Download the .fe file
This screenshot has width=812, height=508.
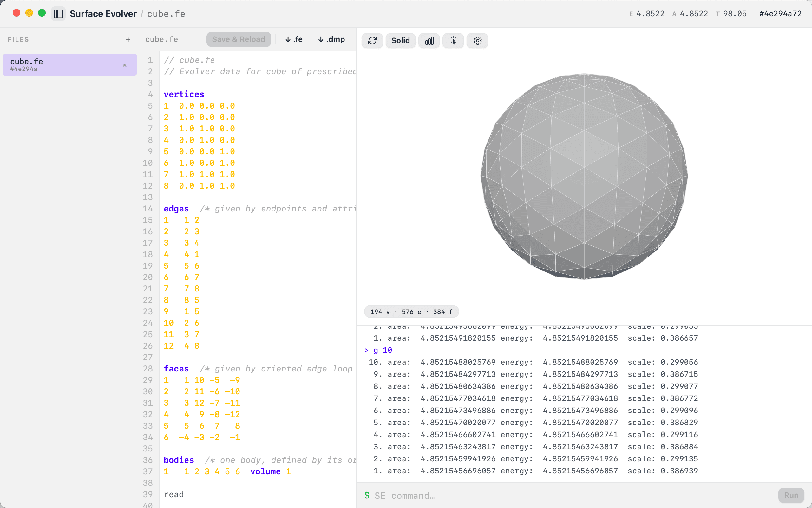(x=294, y=39)
